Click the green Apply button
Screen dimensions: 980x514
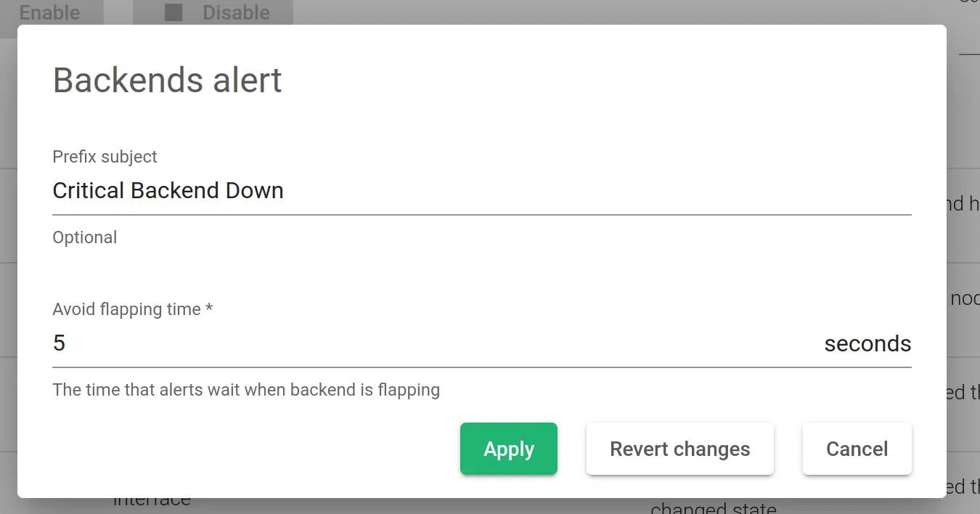pos(508,449)
